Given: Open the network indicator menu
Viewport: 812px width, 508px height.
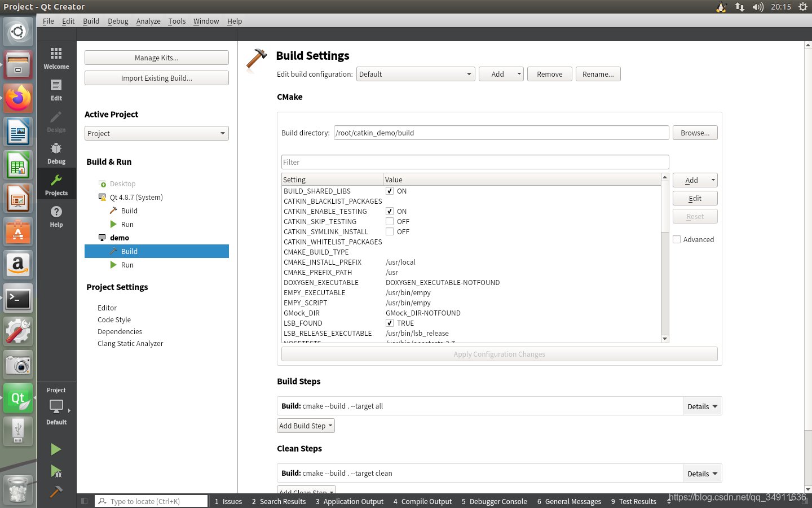Looking at the screenshot, I should (x=740, y=7).
